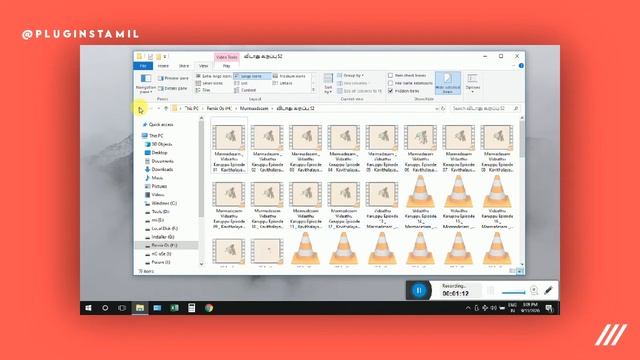
Task: Open the Play tab under Video Tools
Action: click(x=227, y=66)
